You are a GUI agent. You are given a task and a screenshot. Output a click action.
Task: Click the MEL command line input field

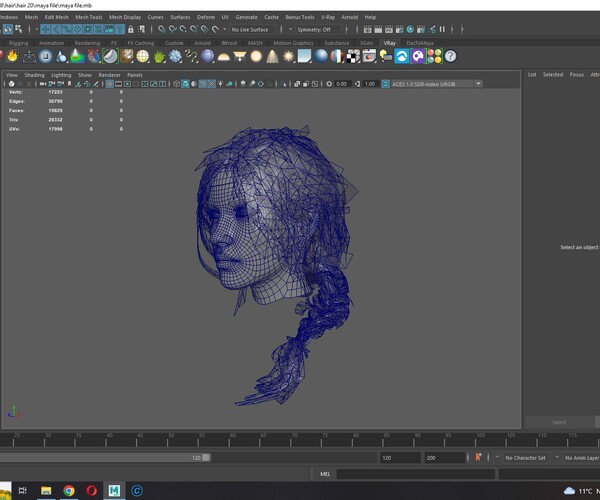416,474
